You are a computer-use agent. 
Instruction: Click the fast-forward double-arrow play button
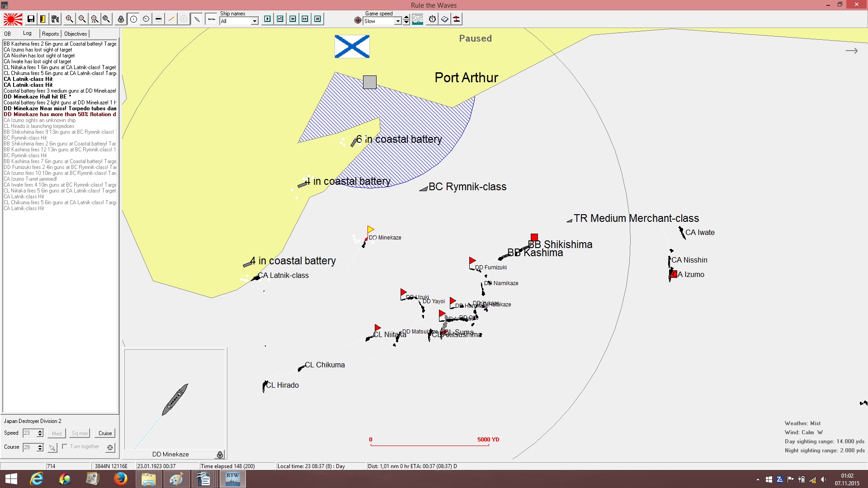pos(305,19)
